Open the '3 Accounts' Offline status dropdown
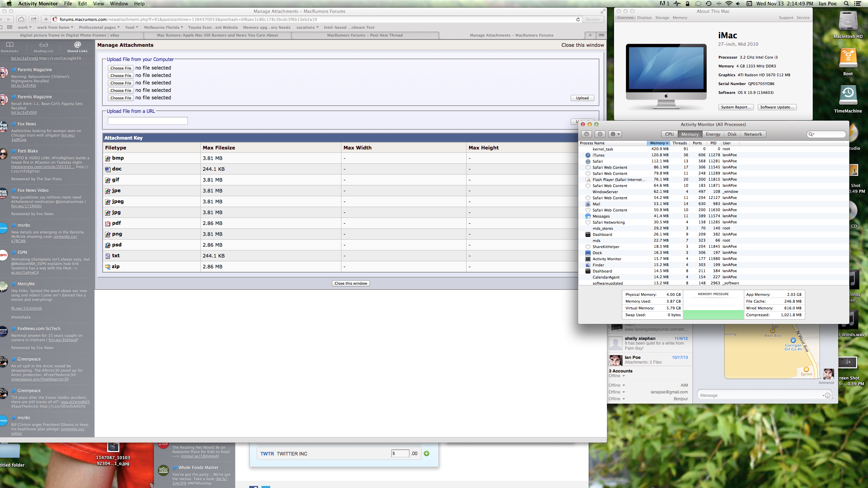The width and height of the screenshot is (868, 488). (x=616, y=376)
